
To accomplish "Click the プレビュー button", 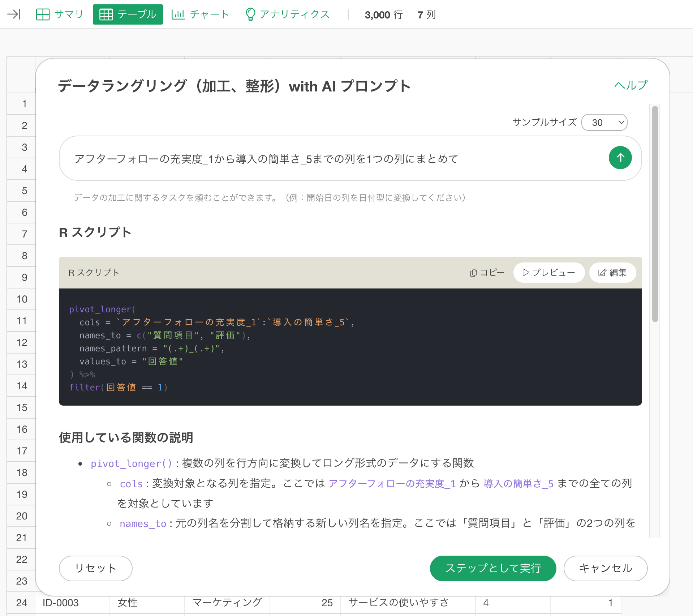I will click(x=548, y=273).
